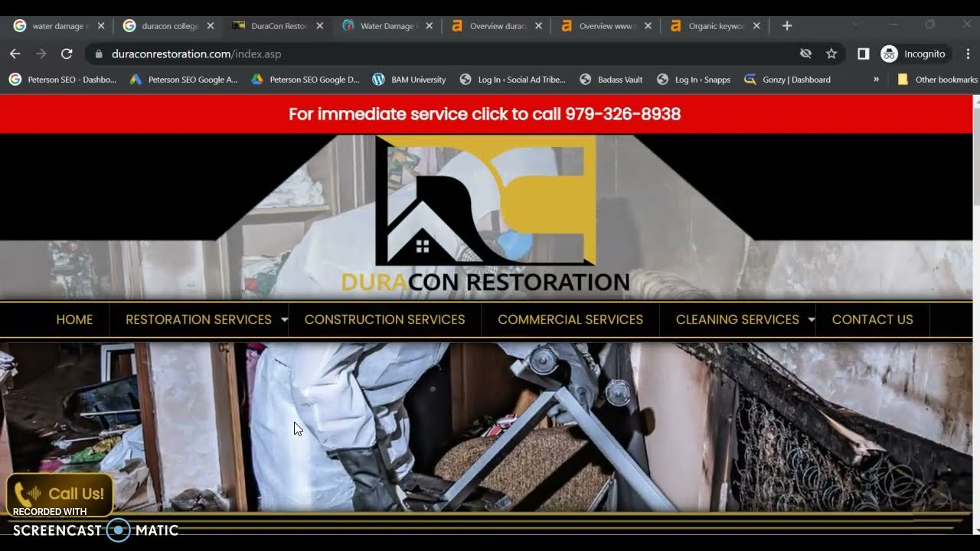980x551 pixels.
Task: Click the DuraCon Restoration logo
Action: click(485, 214)
